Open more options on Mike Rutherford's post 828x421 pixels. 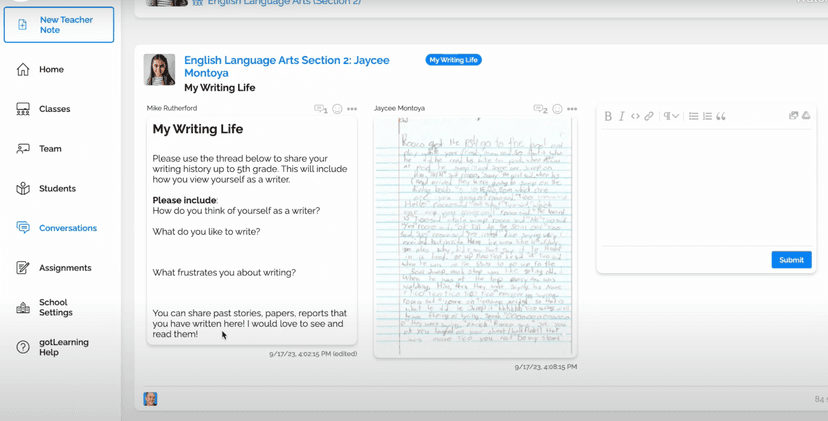pyautogui.click(x=352, y=109)
